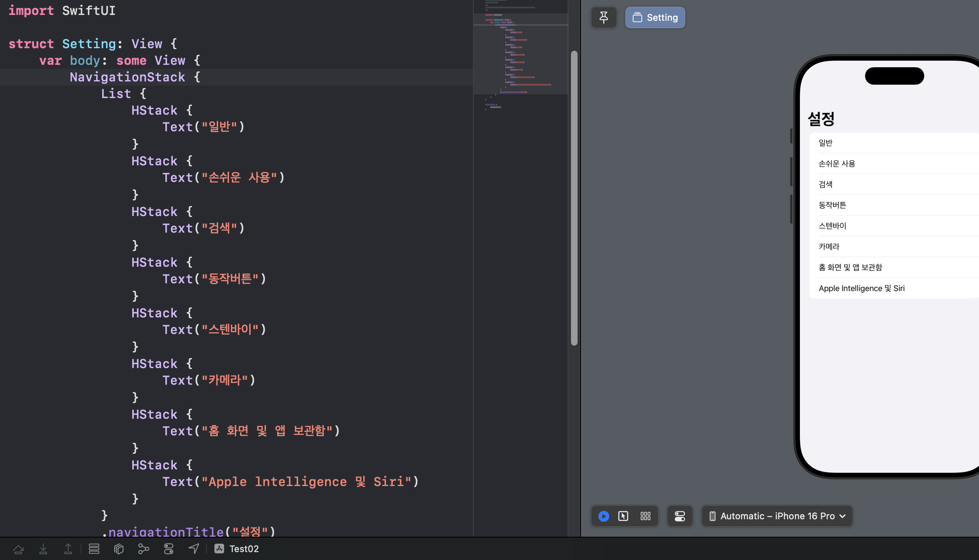The image size is (979, 560).
Task: Click the environment overrides icon in debug bar
Action: pyautogui.click(x=169, y=549)
